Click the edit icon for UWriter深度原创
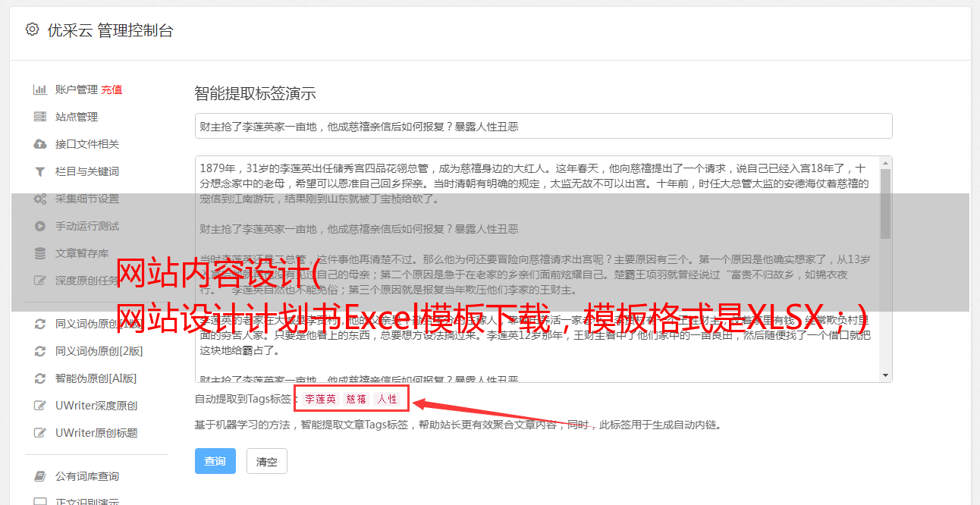 (40, 406)
